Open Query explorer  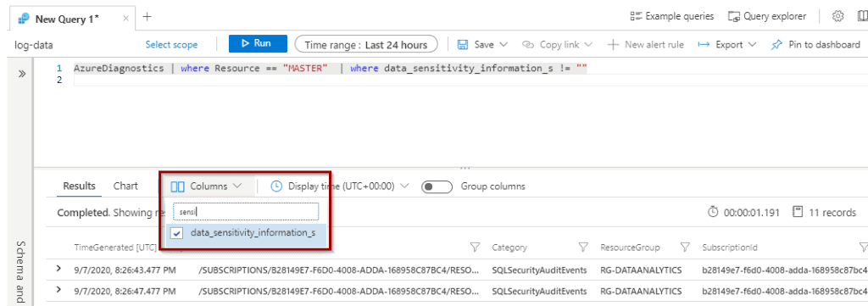pos(767,17)
